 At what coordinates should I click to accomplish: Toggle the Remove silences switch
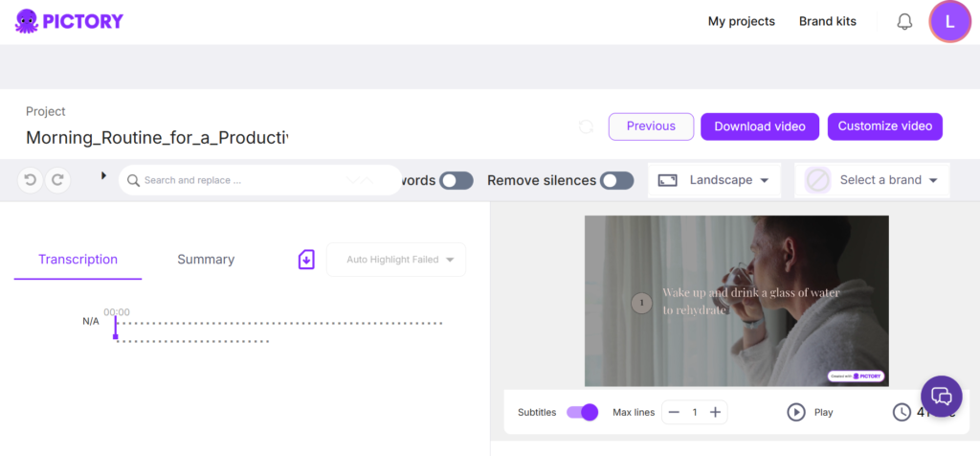click(616, 181)
